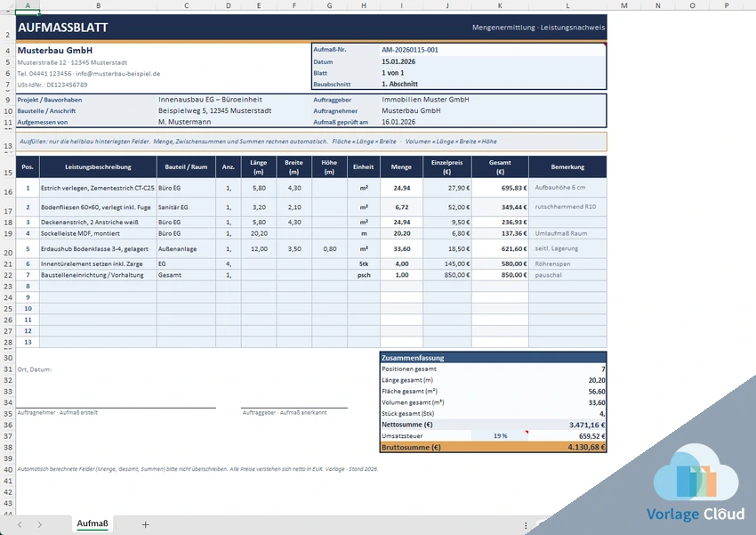Viewport: 756px width, 535px height.
Task: Click the remark Röhrenspan
Action: point(567,263)
